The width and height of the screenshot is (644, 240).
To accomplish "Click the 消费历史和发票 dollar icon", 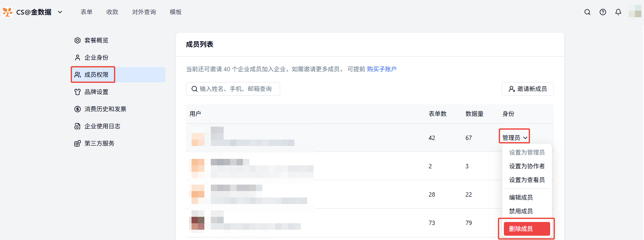I will point(78,109).
